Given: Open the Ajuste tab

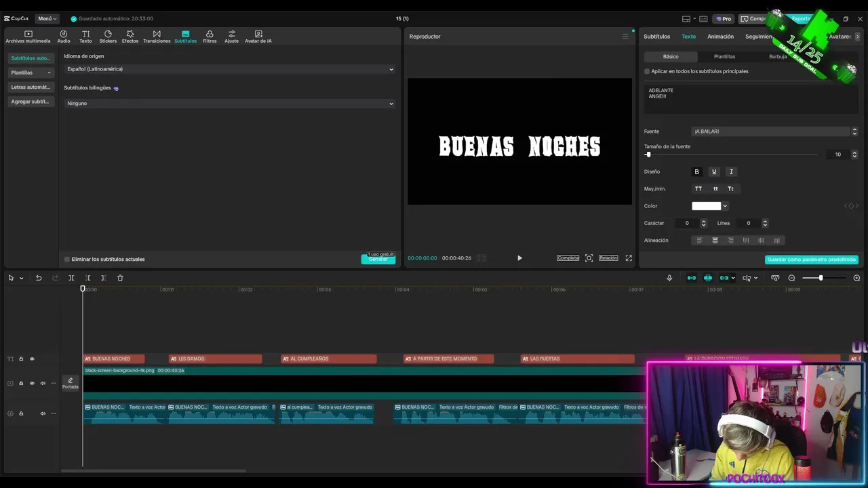Looking at the screenshot, I should click(x=231, y=37).
